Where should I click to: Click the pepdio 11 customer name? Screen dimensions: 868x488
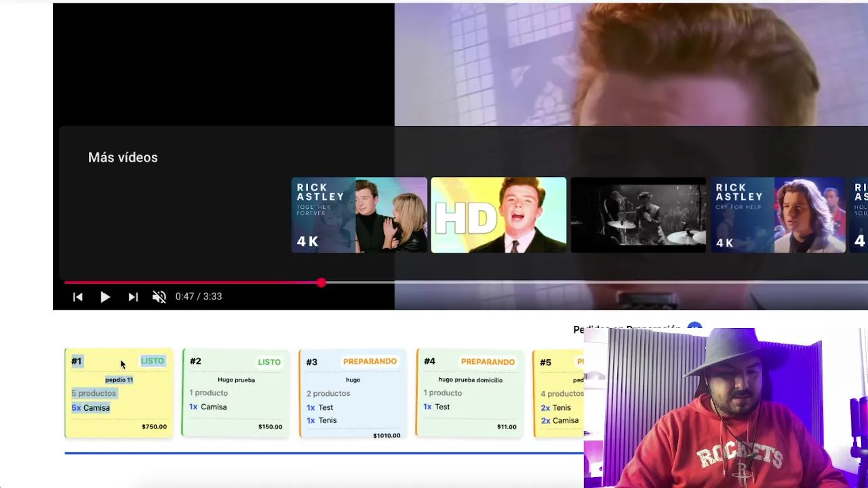[x=119, y=380]
